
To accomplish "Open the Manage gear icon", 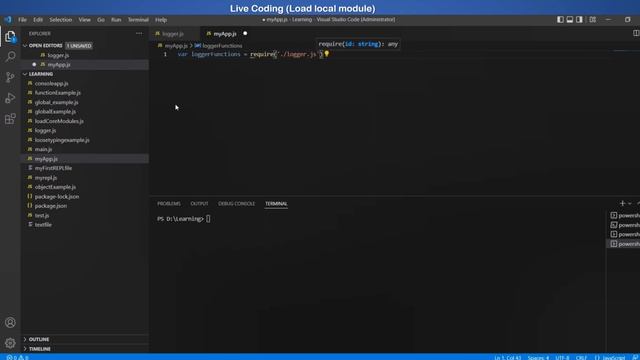I will tap(10, 343).
